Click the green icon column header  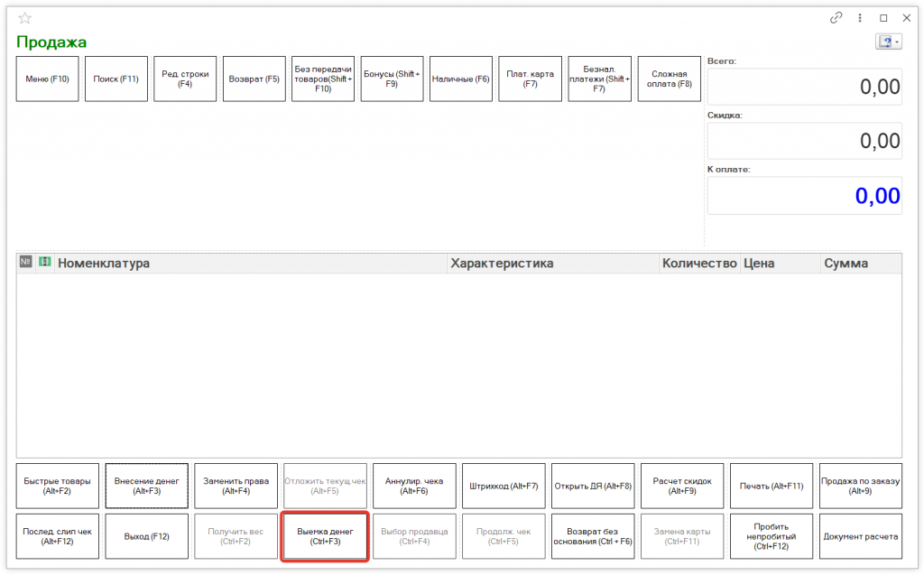tap(44, 263)
